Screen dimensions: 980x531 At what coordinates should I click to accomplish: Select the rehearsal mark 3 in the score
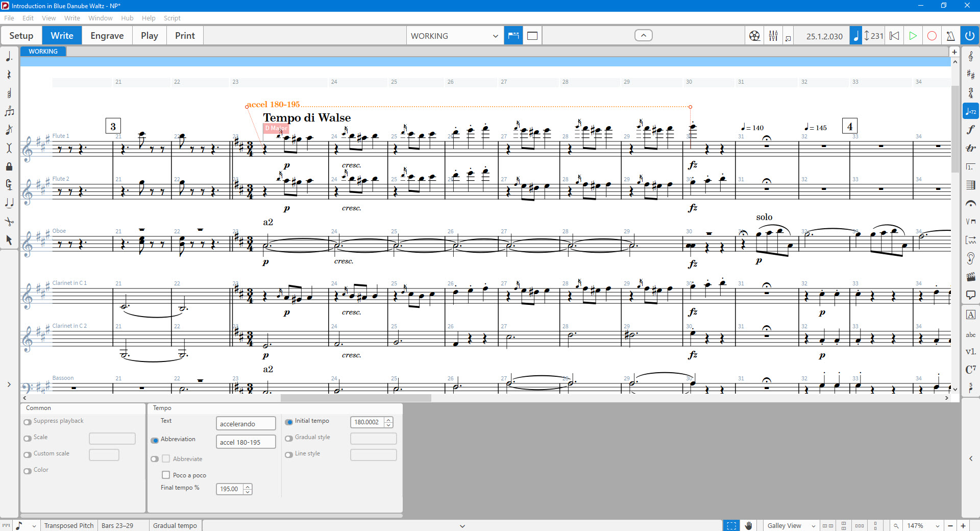[113, 126]
